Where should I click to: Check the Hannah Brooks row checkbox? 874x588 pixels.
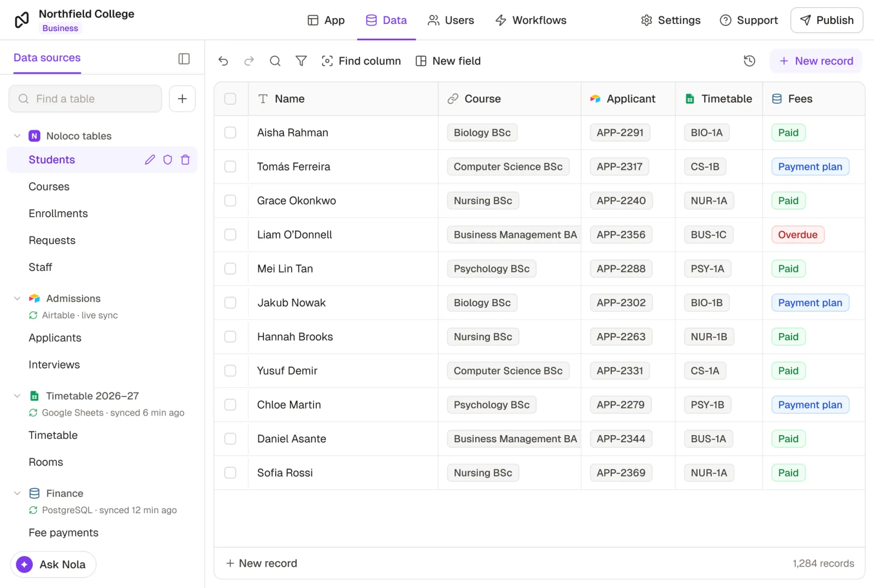tap(231, 337)
